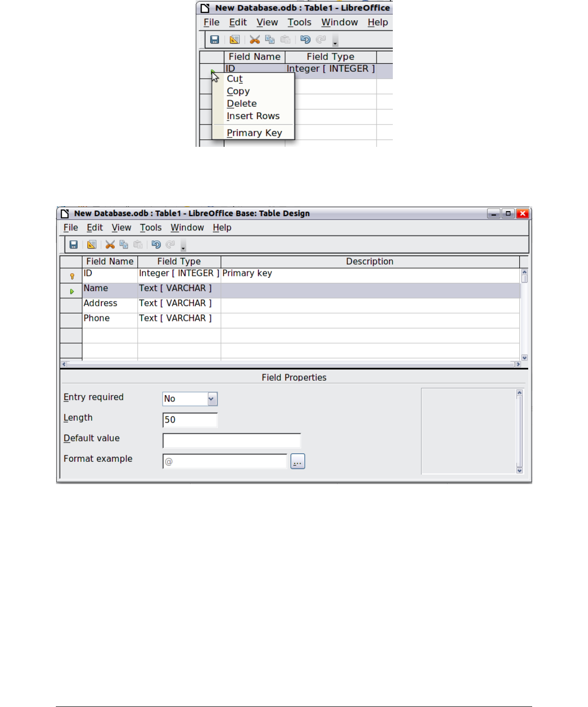Click Copy icon in upper cropped window toolbar

(x=270, y=40)
